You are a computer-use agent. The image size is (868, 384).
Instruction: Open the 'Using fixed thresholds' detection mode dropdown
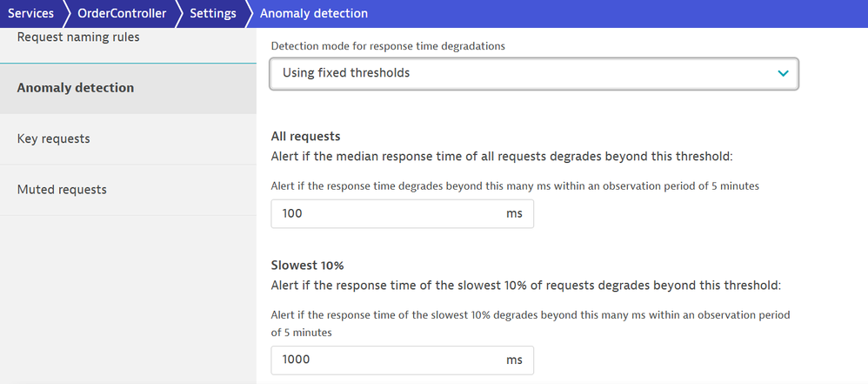(x=522, y=74)
